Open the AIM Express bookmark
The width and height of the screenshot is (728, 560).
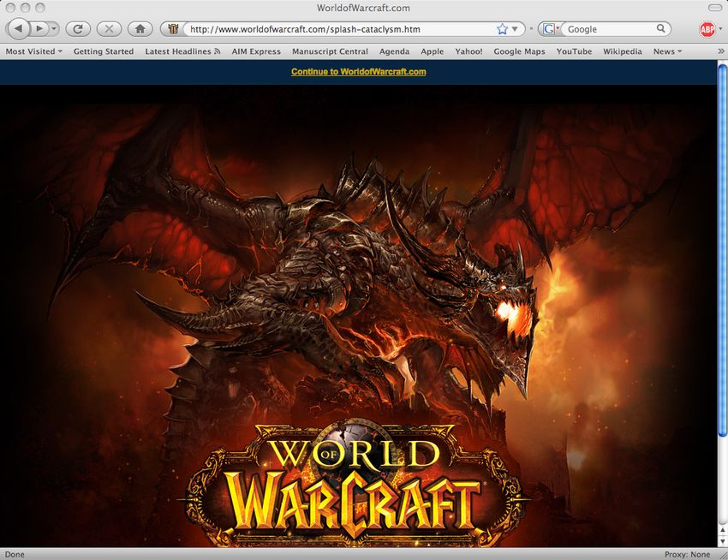click(256, 51)
